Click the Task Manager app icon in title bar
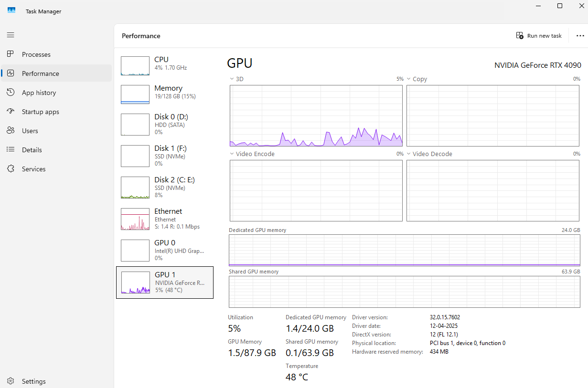Viewport: 588px width, 388px height. [11, 10]
